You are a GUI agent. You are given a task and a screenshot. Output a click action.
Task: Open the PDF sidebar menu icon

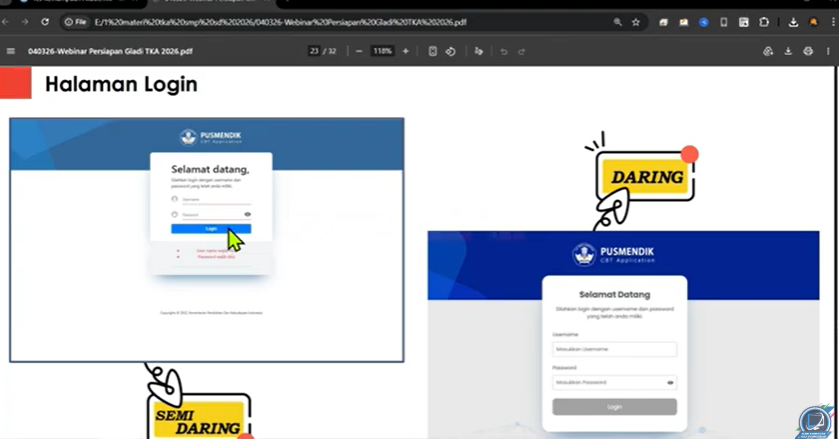11,51
